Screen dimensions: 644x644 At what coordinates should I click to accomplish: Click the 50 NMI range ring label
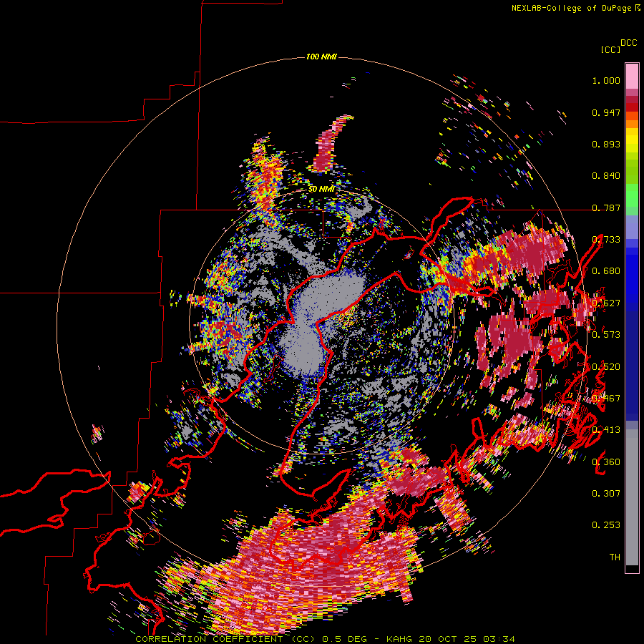(x=321, y=189)
